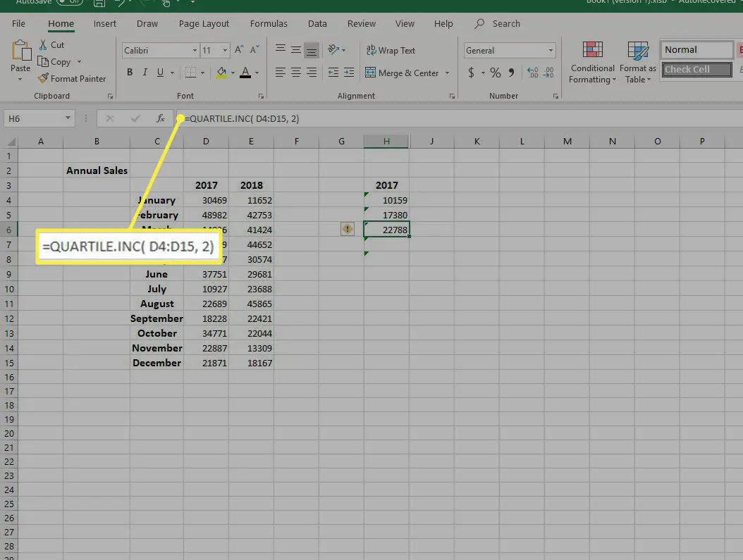This screenshot has width=743, height=560.
Task: Open the Page Layout tab
Action: point(204,23)
